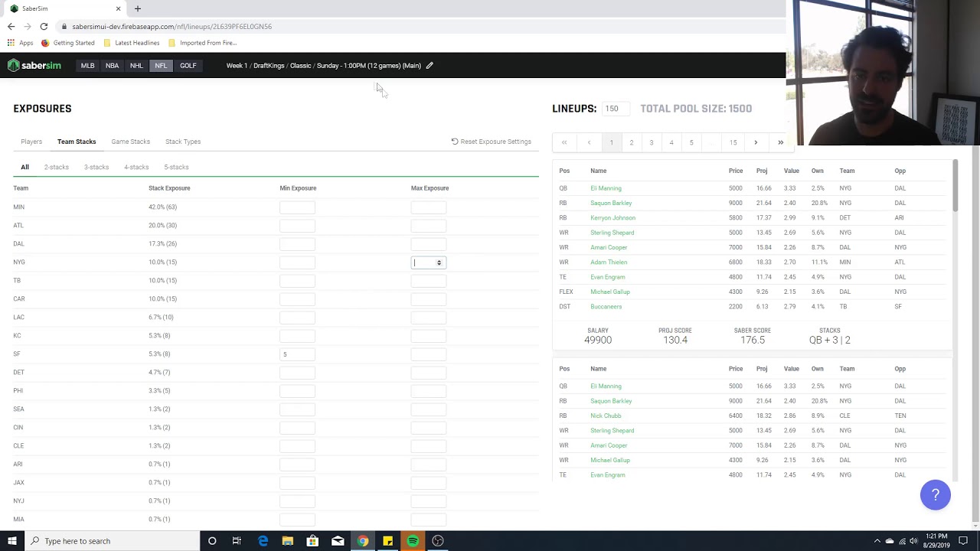Image resolution: width=980 pixels, height=551 pixels.
Task: Filter by 5-stacks
Action: (x=176, y=167)
